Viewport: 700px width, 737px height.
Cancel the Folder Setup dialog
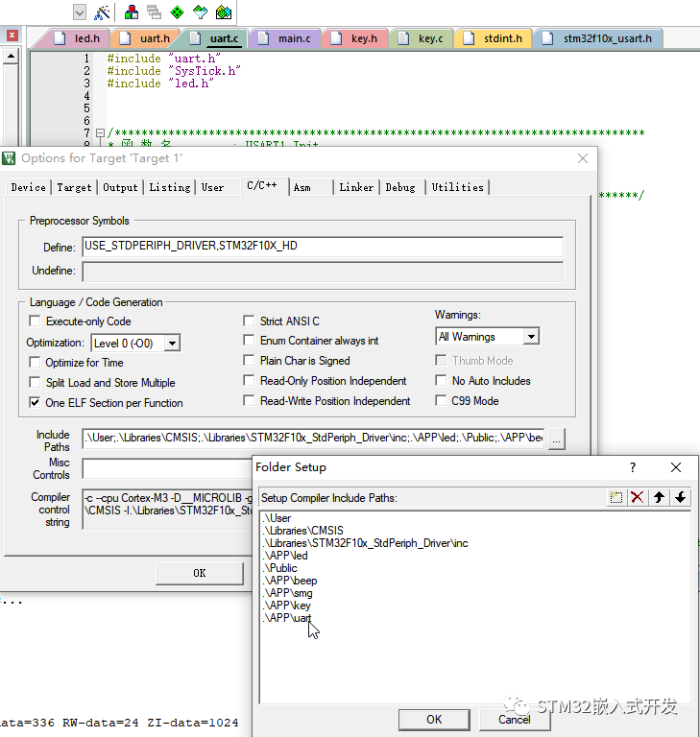[x=514, y=720]
